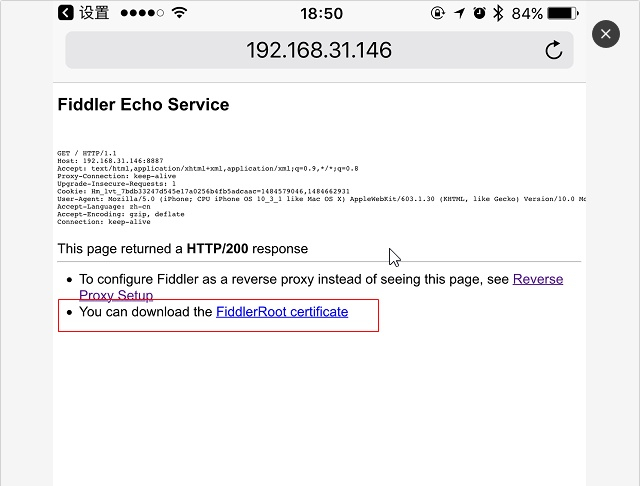The image size is (640, 486).
Task: Download via the FiddlerRoot certificate link
Action: coord(282,312)
